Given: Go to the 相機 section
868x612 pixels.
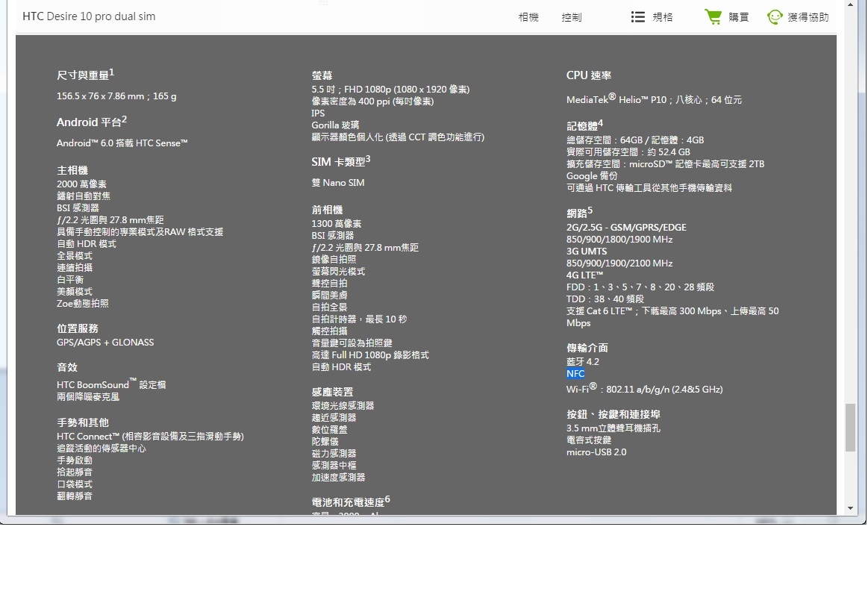Looking at the screenshot, I should click(528, 17).
